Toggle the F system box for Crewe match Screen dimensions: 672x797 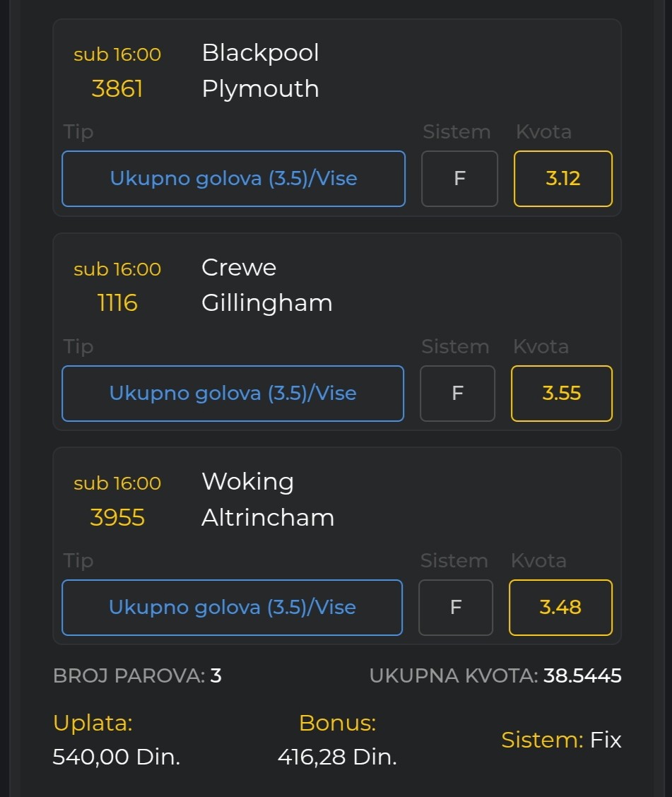(457, 394)
